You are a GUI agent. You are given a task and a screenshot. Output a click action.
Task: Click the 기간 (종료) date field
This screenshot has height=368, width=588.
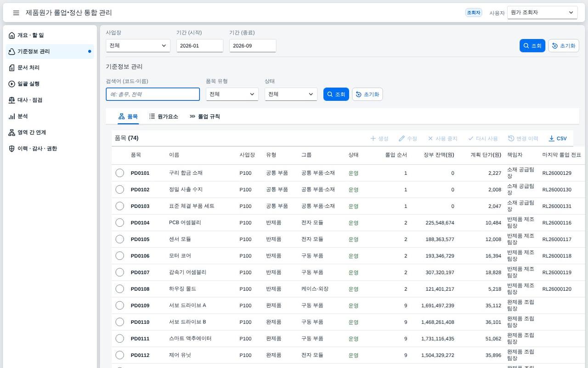pos(253,46)
